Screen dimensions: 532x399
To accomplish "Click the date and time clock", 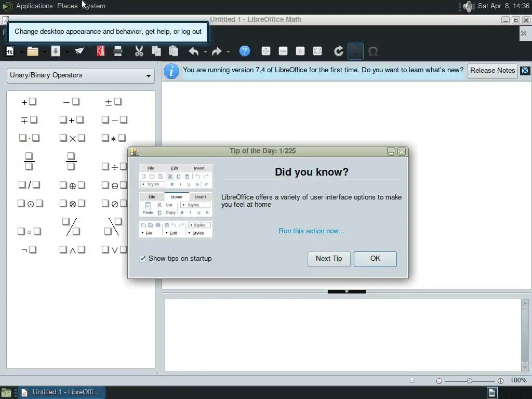I will 503,6.
